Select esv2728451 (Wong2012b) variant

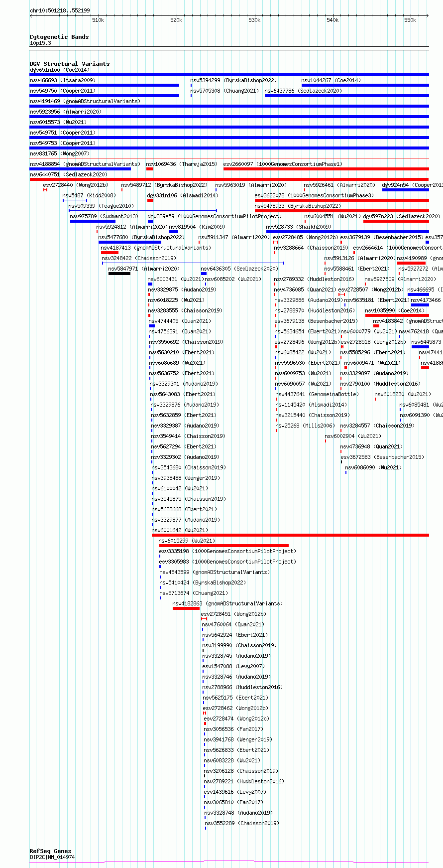pos(233,614)
